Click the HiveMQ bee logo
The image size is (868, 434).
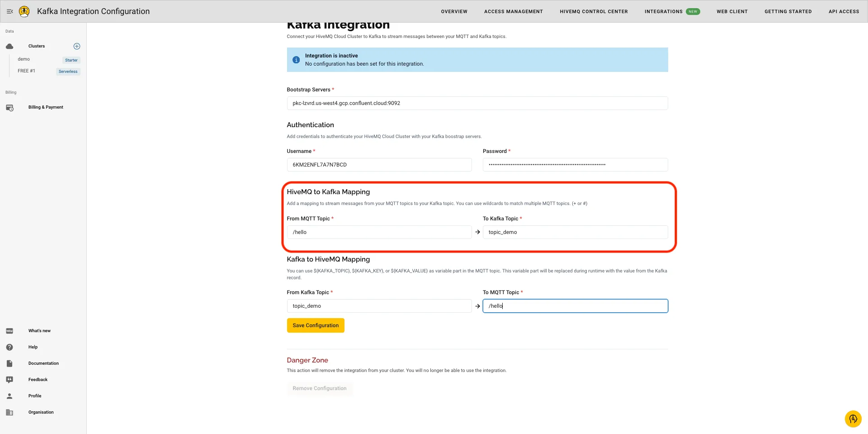(x=24, y=11)
